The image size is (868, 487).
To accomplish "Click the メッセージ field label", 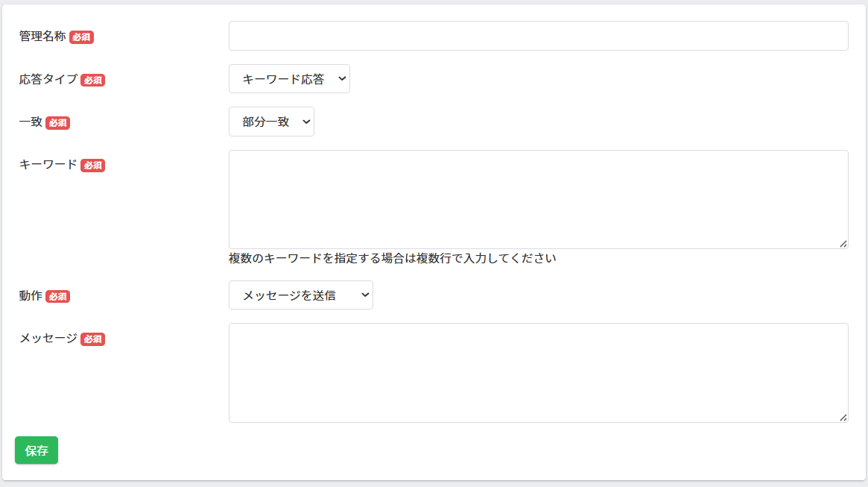I will point(48,338).
